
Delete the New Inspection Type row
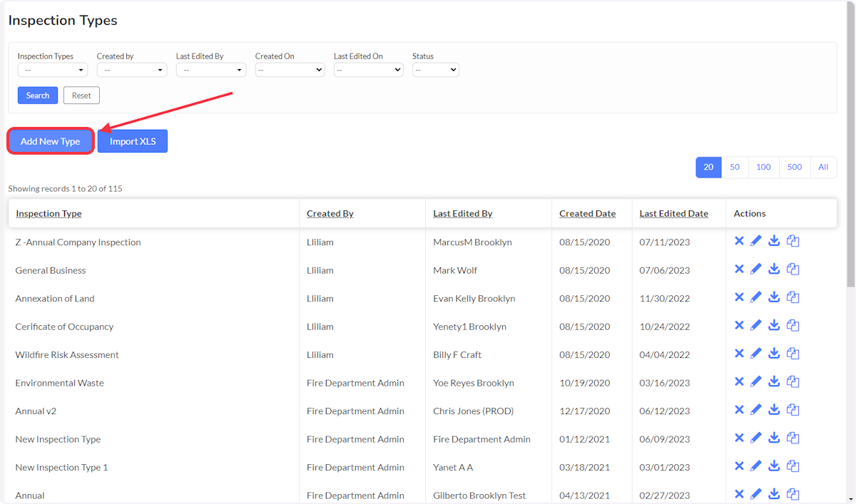click(x=739, y=438)
